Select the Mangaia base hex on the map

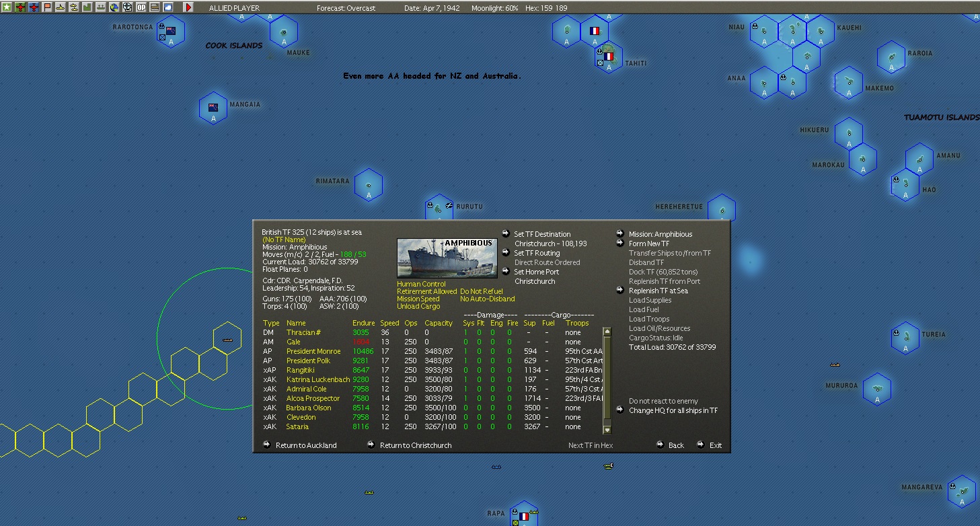[213, 108]
